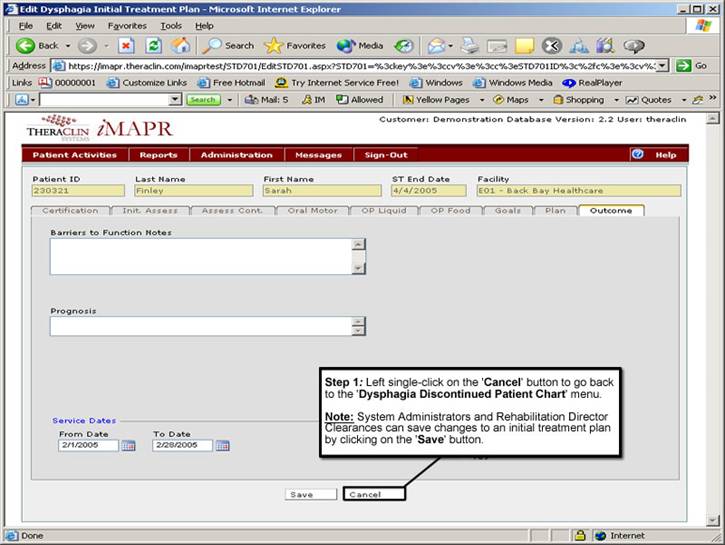Click the Save button
This screenshot has width=725, height=545.
pos(300,494)
